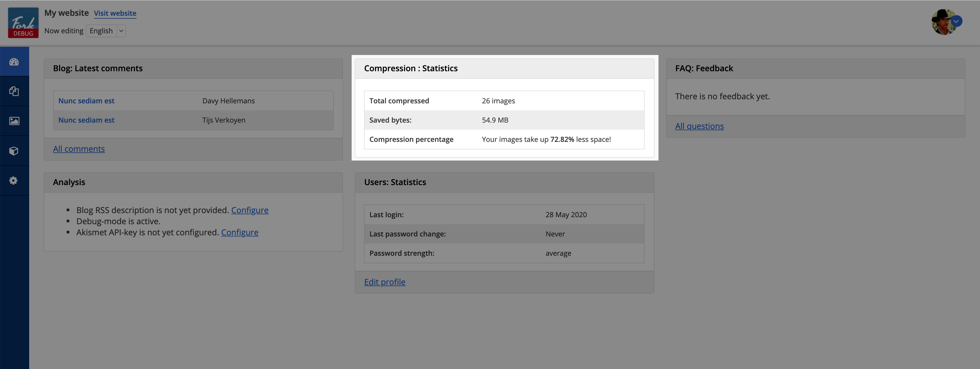Configure the Akismet API-key
The height and width of the screenshot is (369, 980).
tap(240, 232)
